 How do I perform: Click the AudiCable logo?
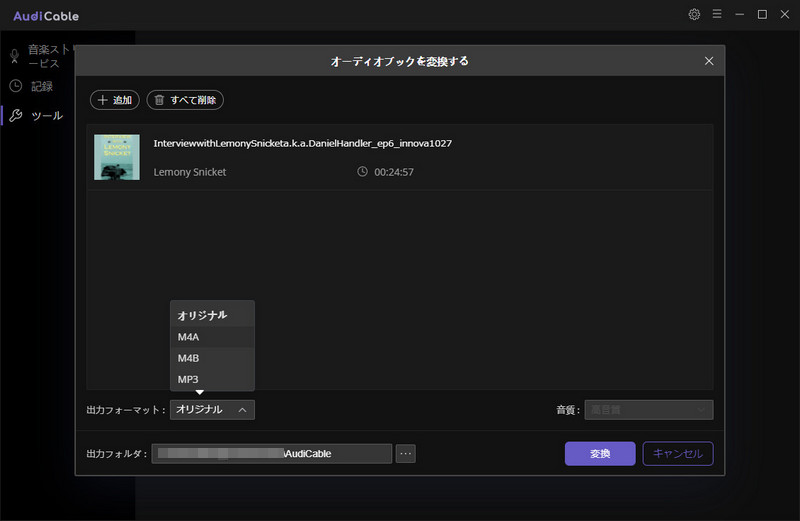(46, 16)
